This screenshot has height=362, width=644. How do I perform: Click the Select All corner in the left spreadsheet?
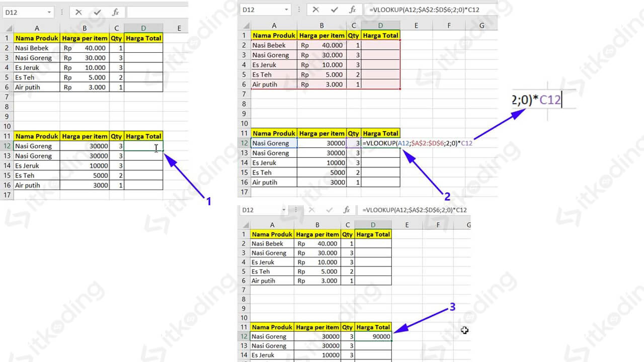7,29
